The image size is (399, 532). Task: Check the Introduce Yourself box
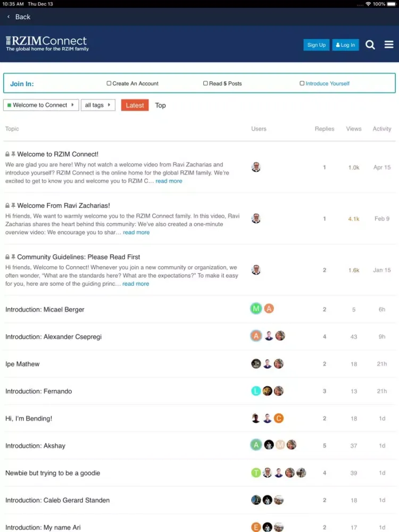coord(302,83)
